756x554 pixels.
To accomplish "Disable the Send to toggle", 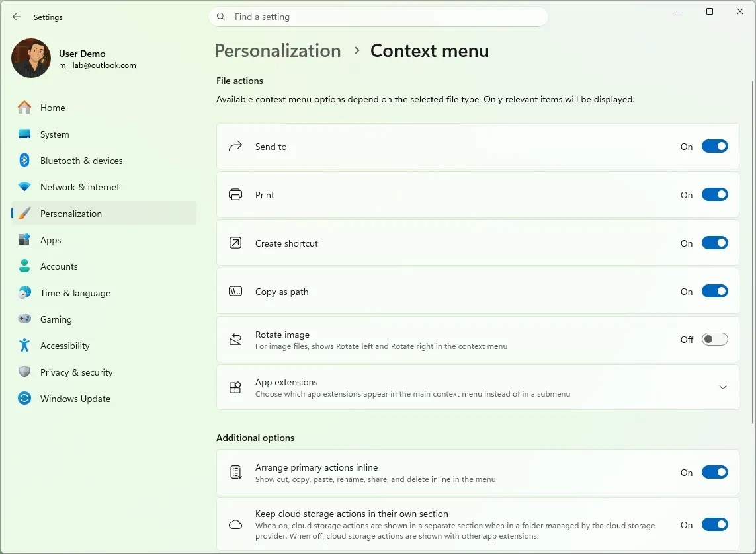I will click(x=714, y=147).
